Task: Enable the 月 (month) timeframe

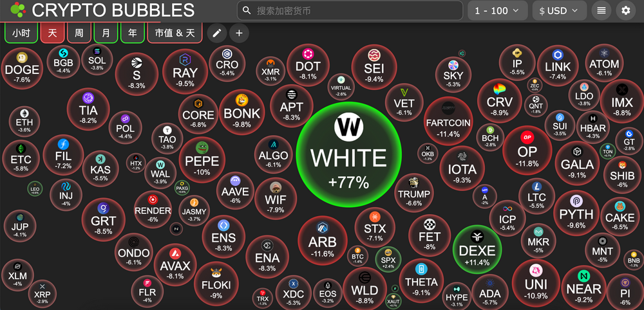Action: tap(106, 33)
